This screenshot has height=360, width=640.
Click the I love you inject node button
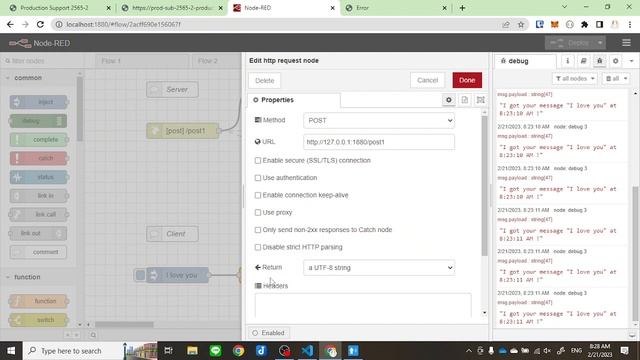140,276
